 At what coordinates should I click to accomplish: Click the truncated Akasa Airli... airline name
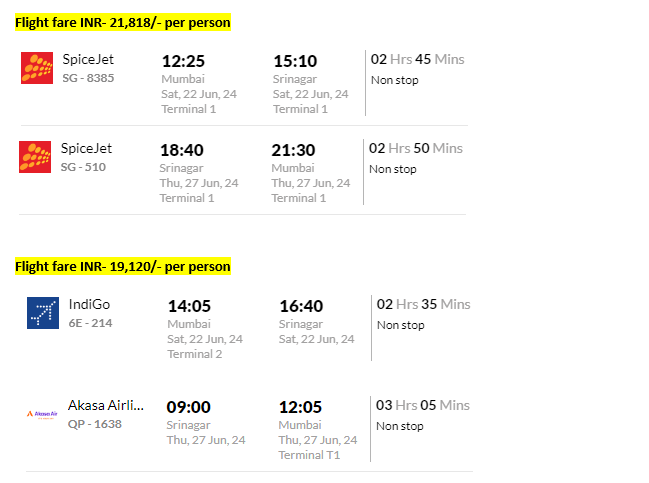tap(106, 405)
